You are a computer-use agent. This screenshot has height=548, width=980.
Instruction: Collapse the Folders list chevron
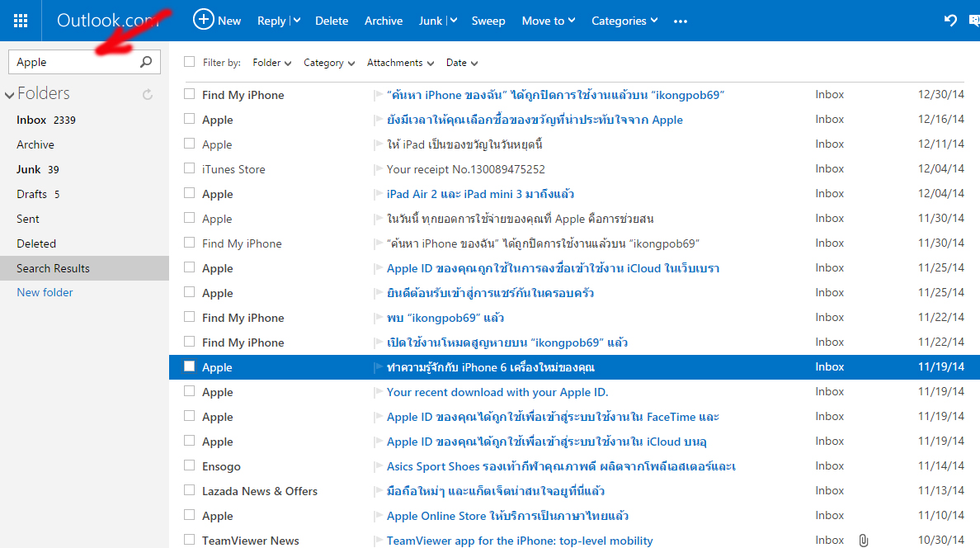[x=9, y=95]
